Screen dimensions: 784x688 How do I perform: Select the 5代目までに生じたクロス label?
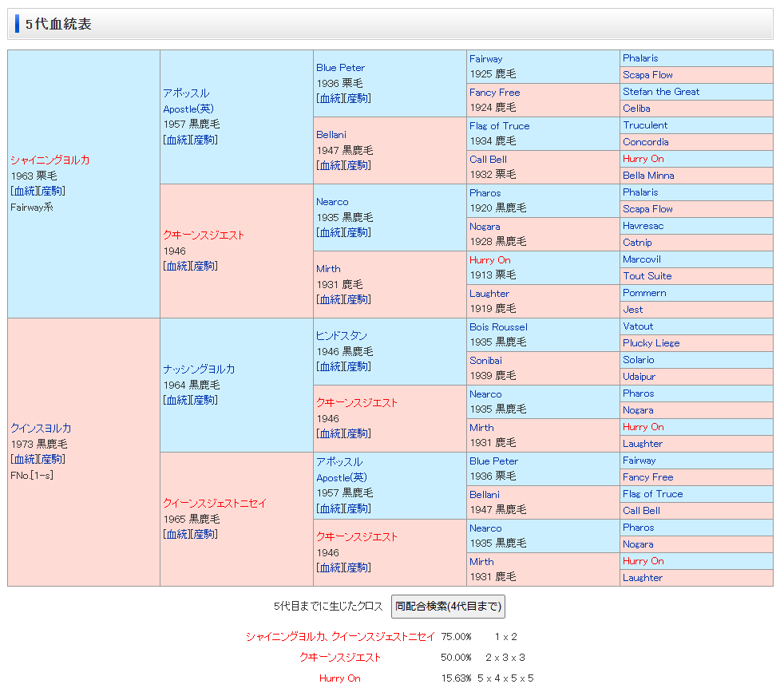coord(328,607)
